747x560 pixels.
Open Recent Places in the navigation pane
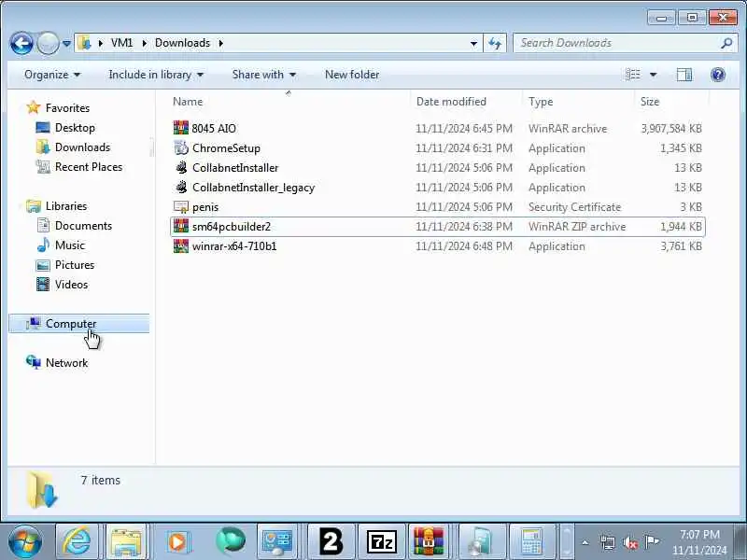[x=89, y=167]
